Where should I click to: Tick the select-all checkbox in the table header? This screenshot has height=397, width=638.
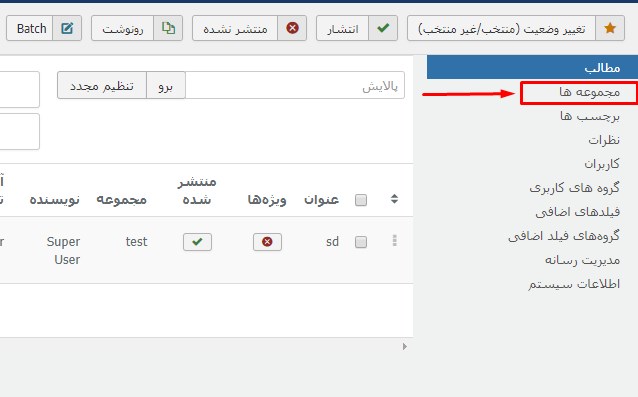(x=361, y=200)
